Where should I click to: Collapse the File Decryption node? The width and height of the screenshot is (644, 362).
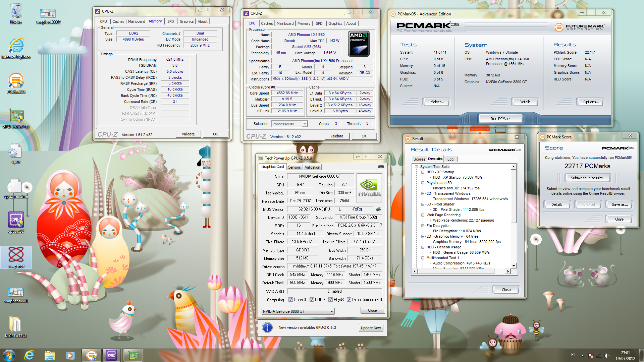coord(423,226)
